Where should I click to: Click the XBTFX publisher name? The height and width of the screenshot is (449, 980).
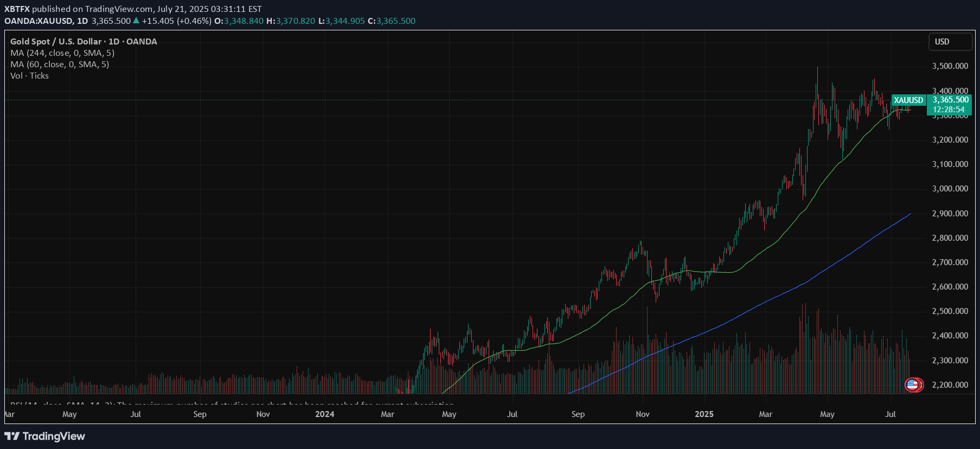17,9
